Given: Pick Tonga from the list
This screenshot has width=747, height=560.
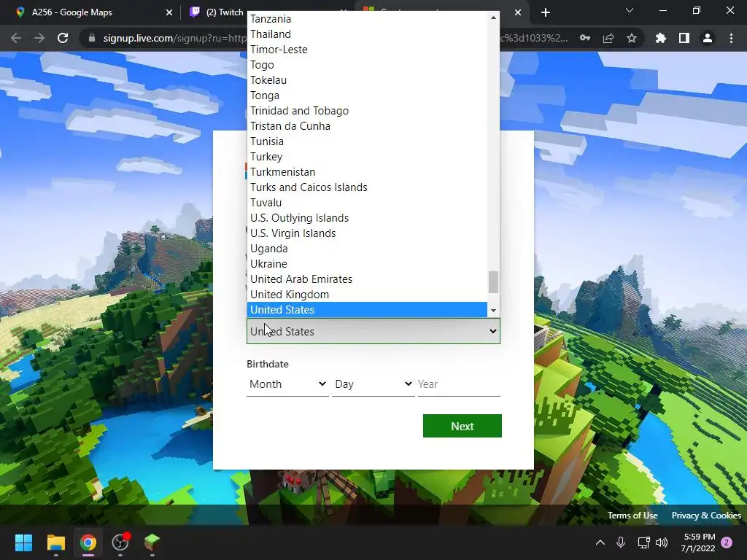Looking at the screenshot, I should (x=367, y=96).
